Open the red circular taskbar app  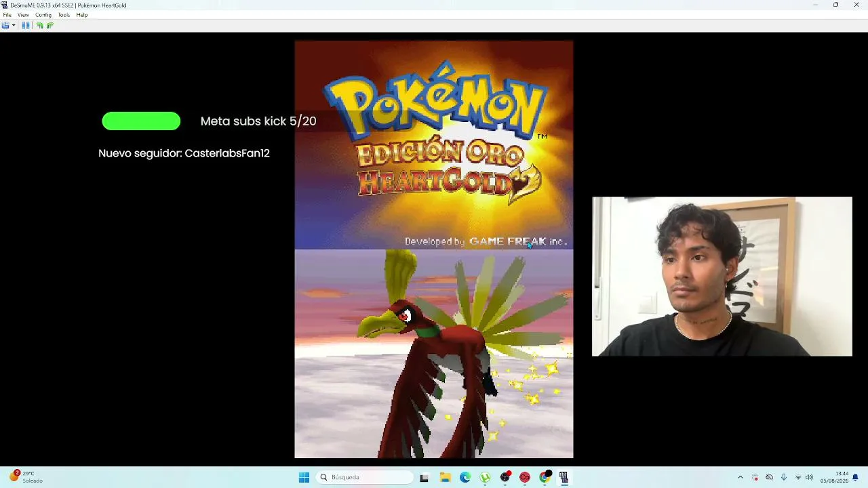[525, 477]
